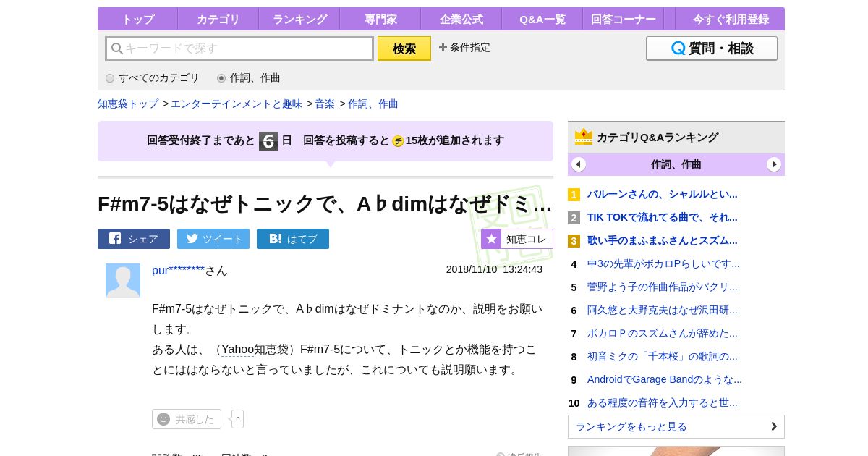This screenshot has width=868, height=456.
Task: Show previous ranking category with left arrow
Action: (x=579, y=164)
